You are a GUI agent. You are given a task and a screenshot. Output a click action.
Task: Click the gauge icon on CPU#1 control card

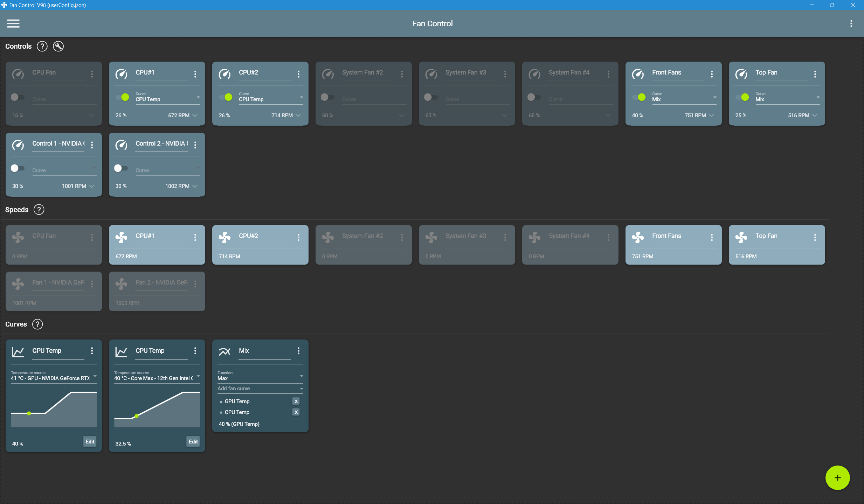coord(122,74)
